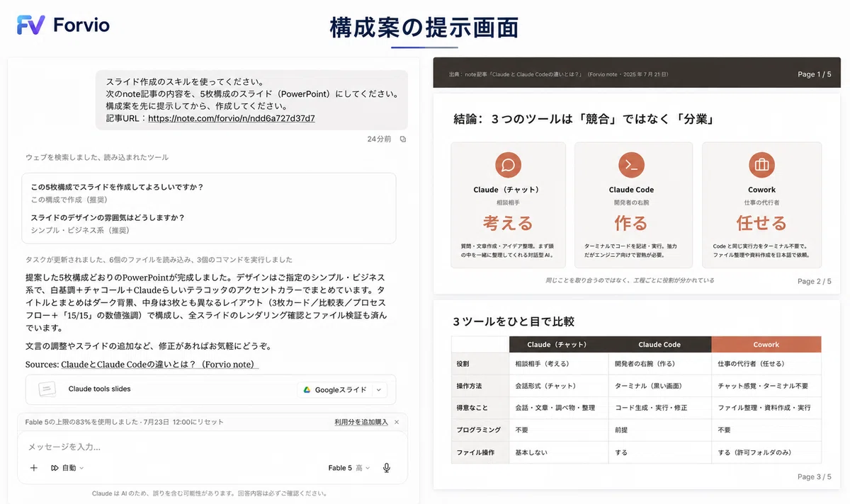
Task: Open the 自動 mode dropdown
Action: point(67,468)
